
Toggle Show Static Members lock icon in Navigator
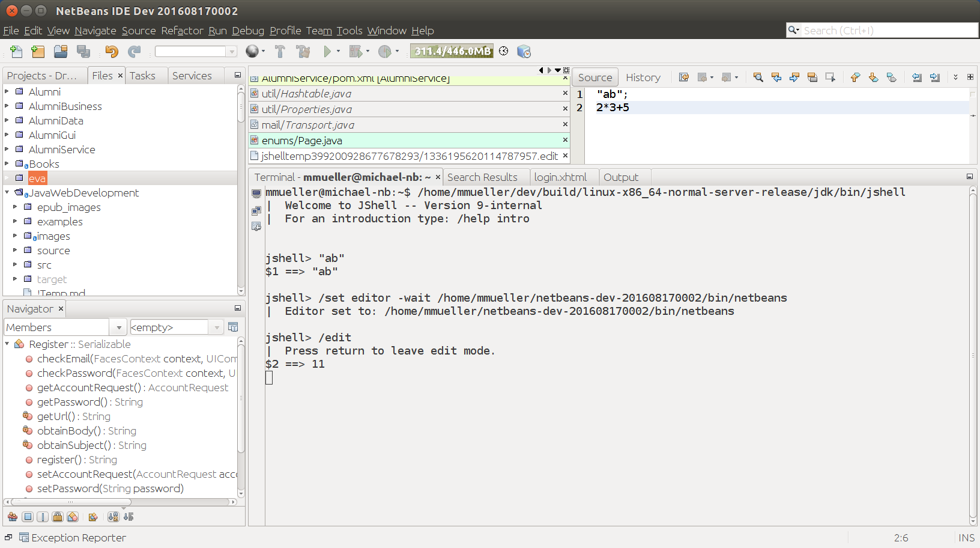58,517
